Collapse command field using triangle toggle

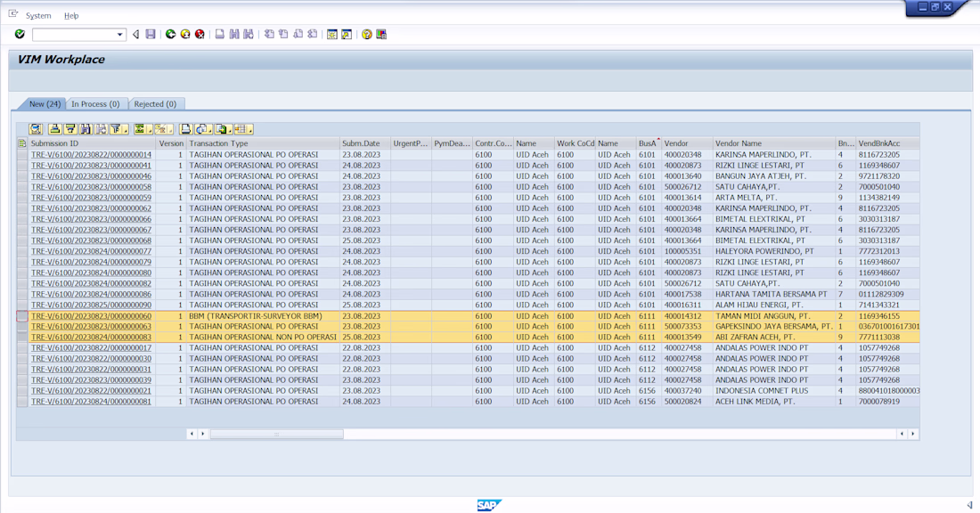pyautogui.click(x=135, y=35)
